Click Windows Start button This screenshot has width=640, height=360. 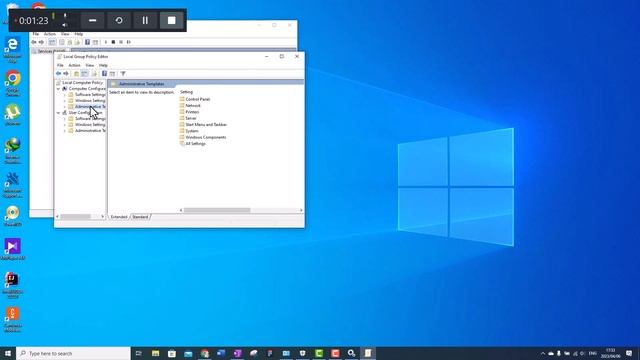coord(8,353)
